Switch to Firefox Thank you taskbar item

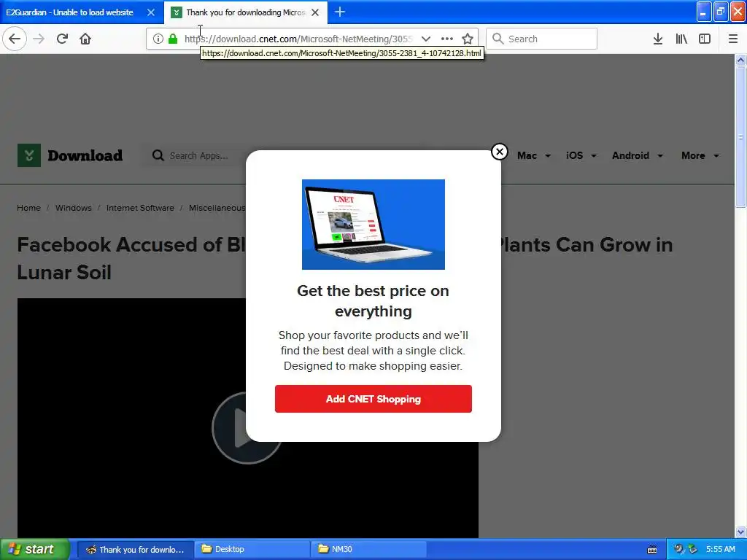(135, 549)
